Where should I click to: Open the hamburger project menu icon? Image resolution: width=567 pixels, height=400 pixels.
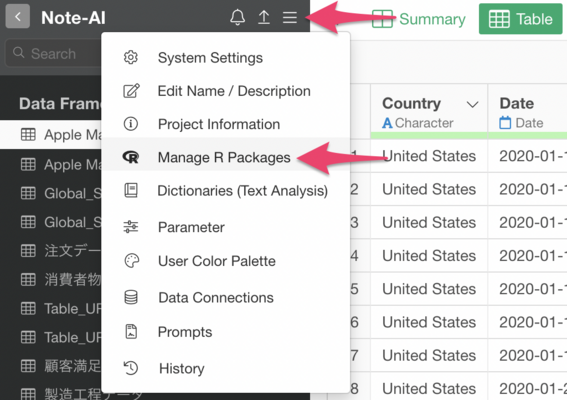click(290, 17)
